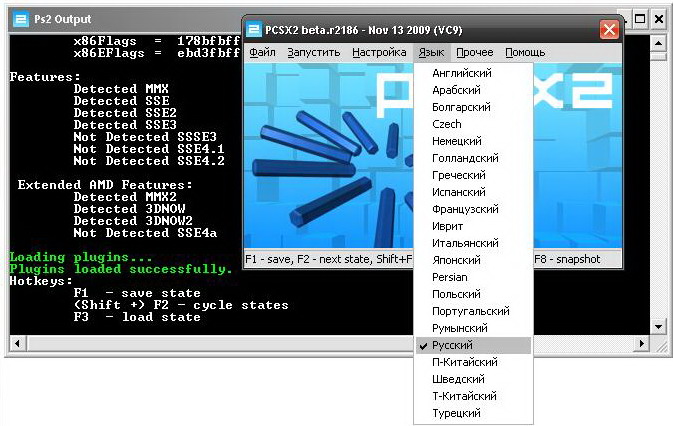Screen dimensions: 673x426
Task: Maximize the Ps2 Output window
Action: (x=640, y=19)
